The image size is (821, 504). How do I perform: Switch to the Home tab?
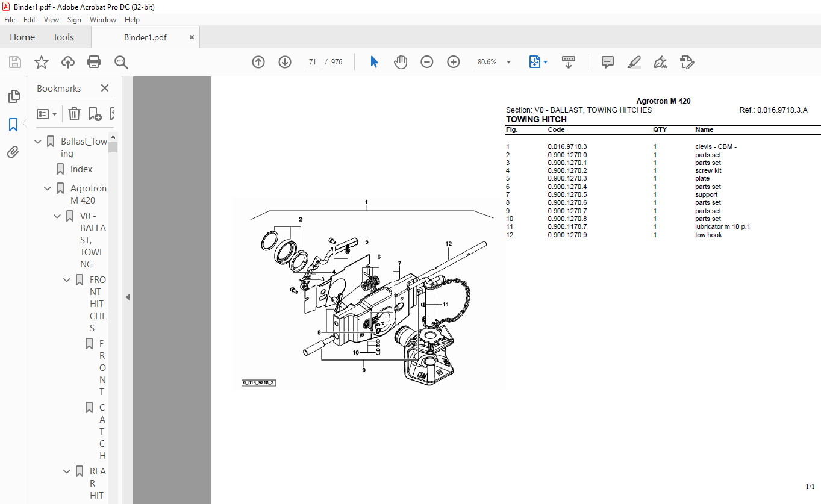point(22,37)
